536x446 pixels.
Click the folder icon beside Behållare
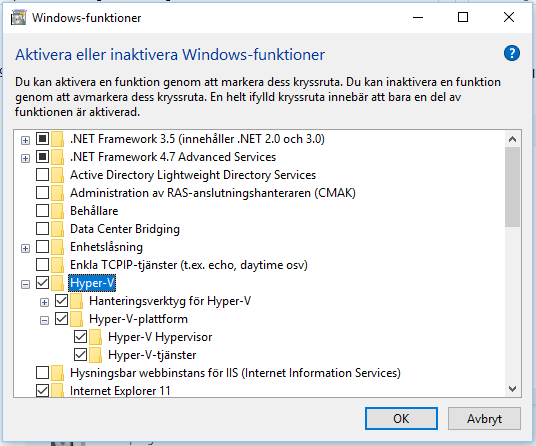click(57, 211)
